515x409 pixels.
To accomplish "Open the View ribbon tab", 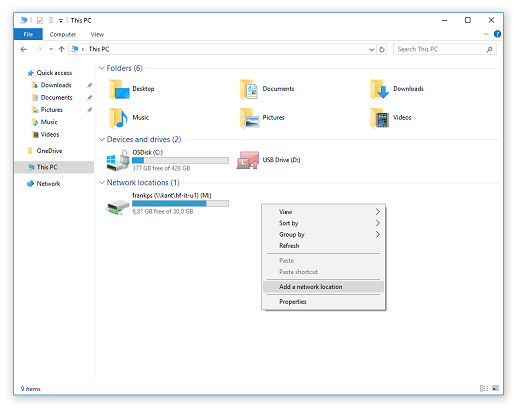I will [x=97, y=34].
